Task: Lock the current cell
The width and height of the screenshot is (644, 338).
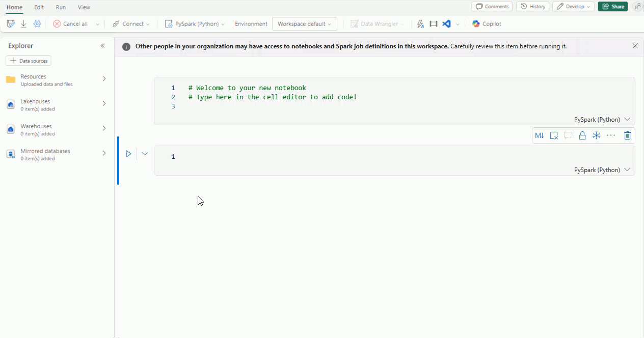Action: (582, 135)
